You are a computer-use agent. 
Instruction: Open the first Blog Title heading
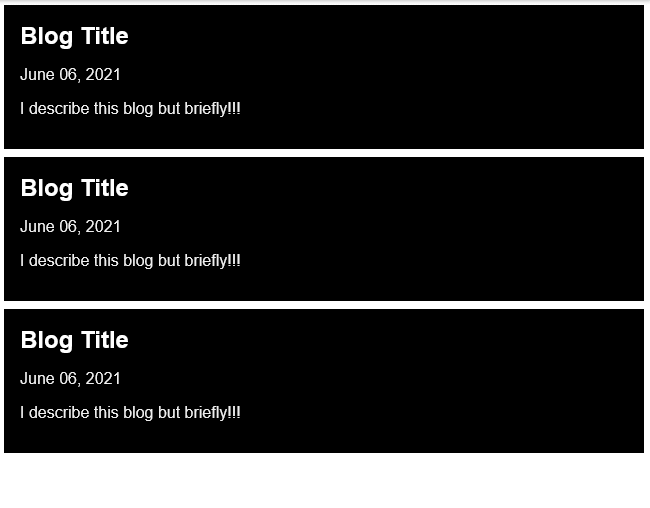[x=74, y=36]
